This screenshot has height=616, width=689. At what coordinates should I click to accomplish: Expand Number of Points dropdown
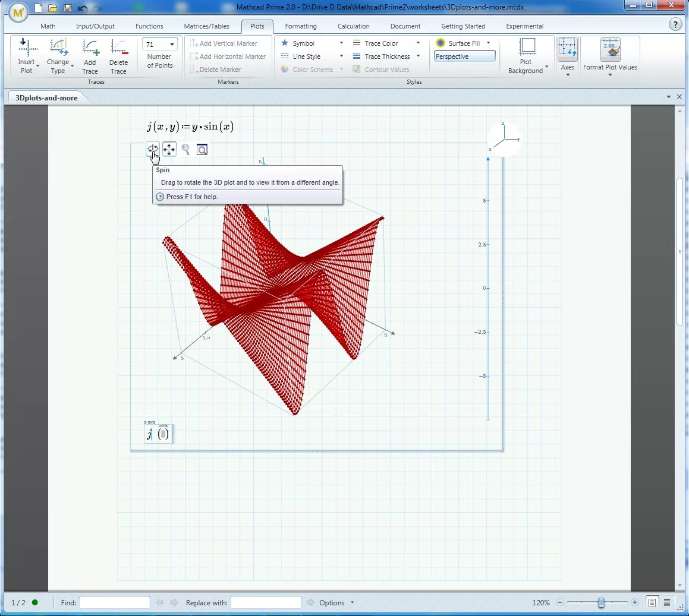click(172, 45)
